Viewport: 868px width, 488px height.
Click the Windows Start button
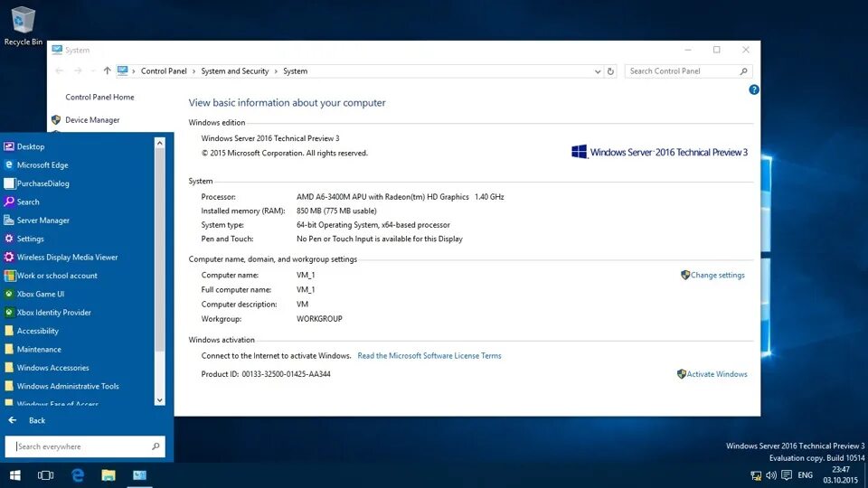15,475
